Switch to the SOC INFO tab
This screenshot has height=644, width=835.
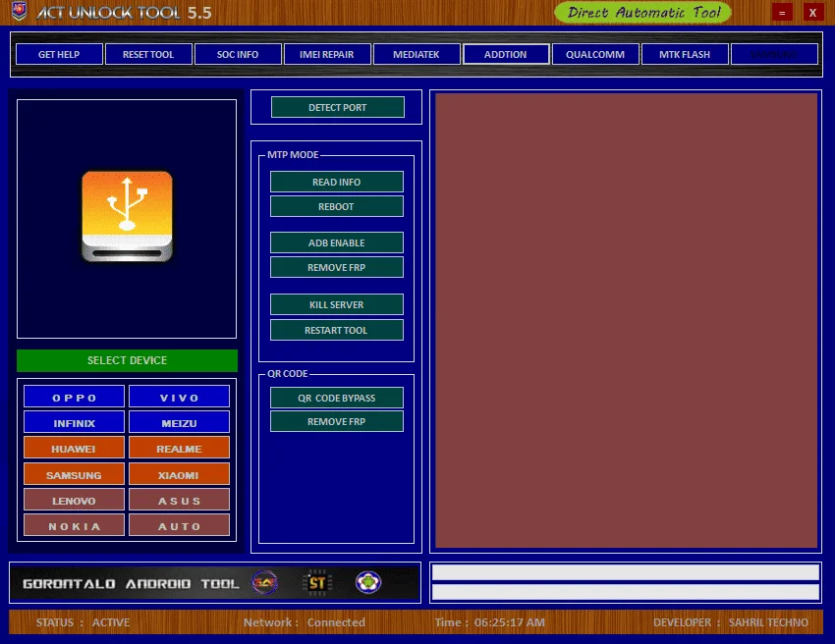coord(238,54)
